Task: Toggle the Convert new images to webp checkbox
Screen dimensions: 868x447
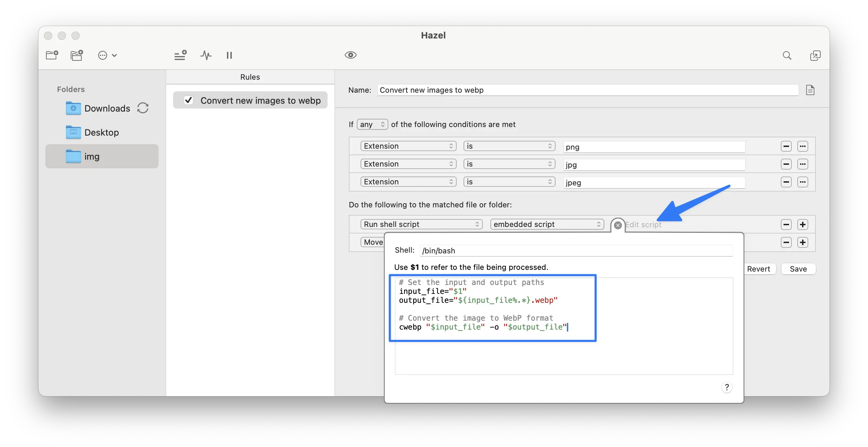Action: click(189, 100)
